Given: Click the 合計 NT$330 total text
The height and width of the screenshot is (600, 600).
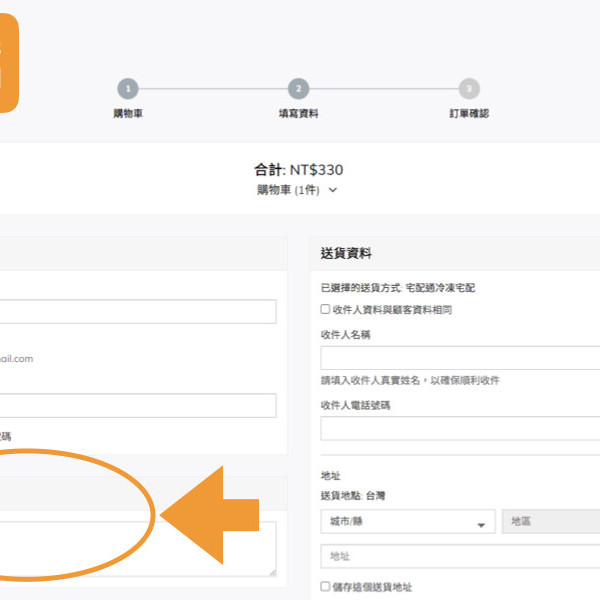Looking at the screenshot, I should pos(298,170).
